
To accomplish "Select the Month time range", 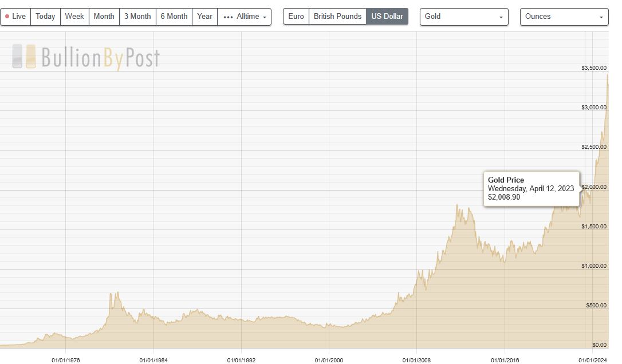I will click(x=104, y=17).
